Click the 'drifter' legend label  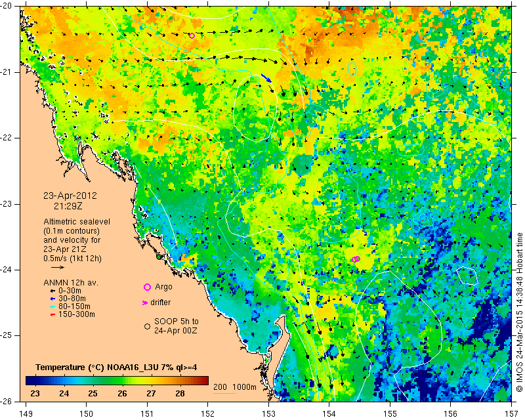pyautogui.click(x=160, y=303)
